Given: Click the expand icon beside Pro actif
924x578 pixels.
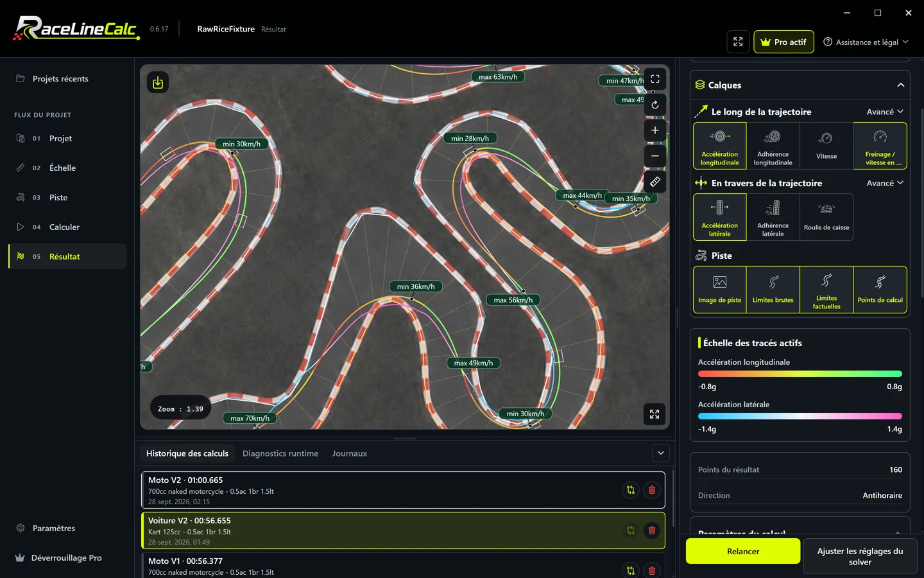Looking at the screenshot, I should [x=738, y=42].
